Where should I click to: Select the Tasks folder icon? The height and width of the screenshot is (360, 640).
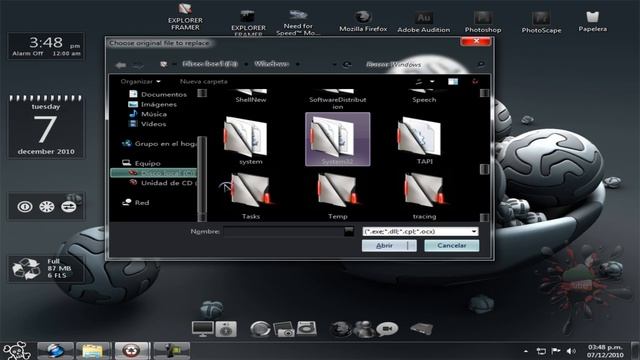coord(251,191)
